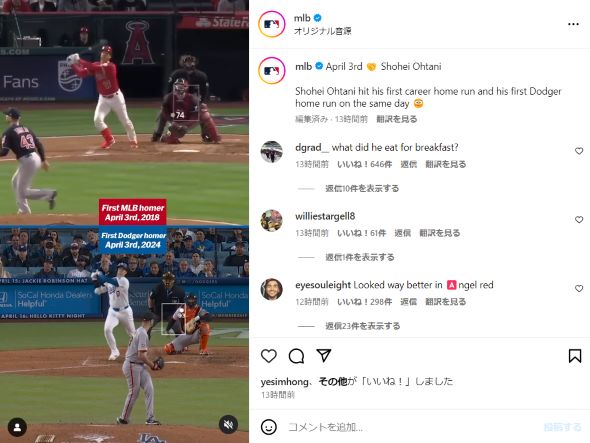Open comment bubble icon below comments
590x443 pixels.
pos(297,356)
